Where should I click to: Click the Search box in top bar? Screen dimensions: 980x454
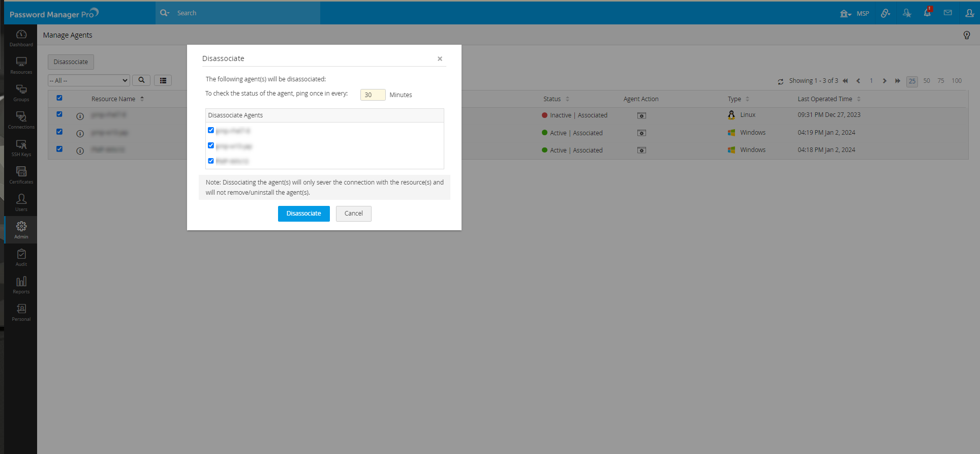point(247,13)
